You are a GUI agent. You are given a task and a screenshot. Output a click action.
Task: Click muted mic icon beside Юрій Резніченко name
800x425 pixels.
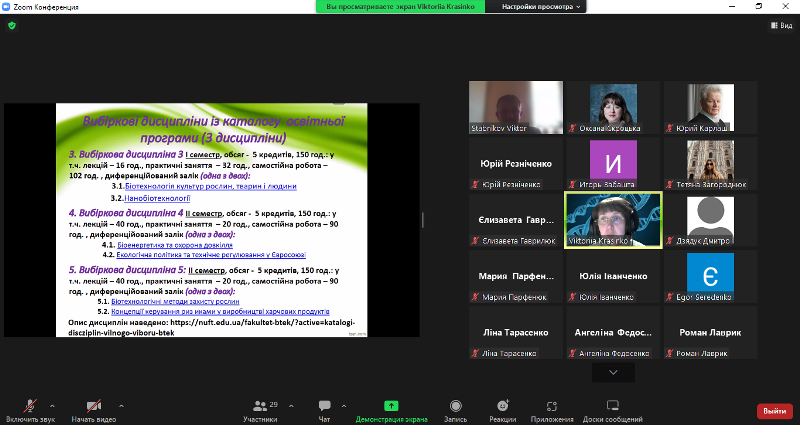point(476,185)
